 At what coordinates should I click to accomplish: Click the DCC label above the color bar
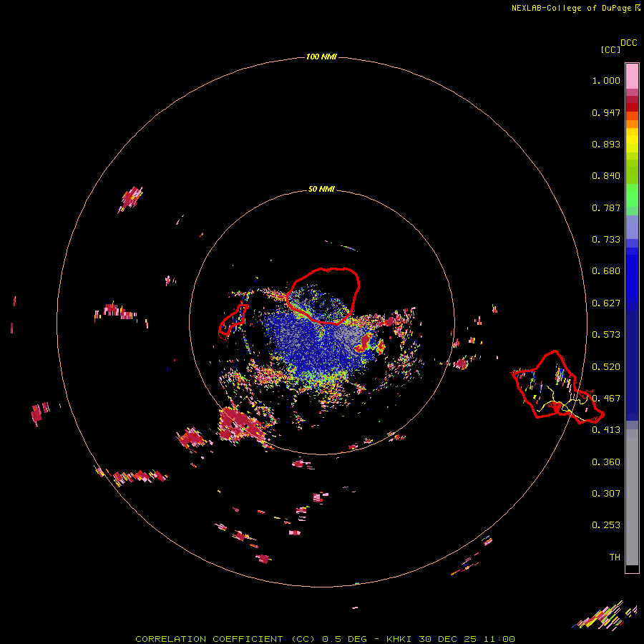[628, 43]
